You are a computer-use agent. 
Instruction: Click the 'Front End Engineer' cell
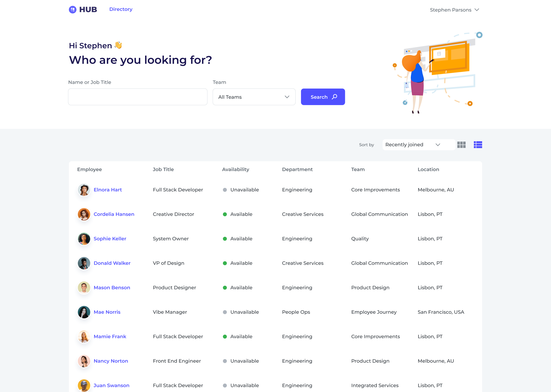pyautogui.click(x=177, y=361)
